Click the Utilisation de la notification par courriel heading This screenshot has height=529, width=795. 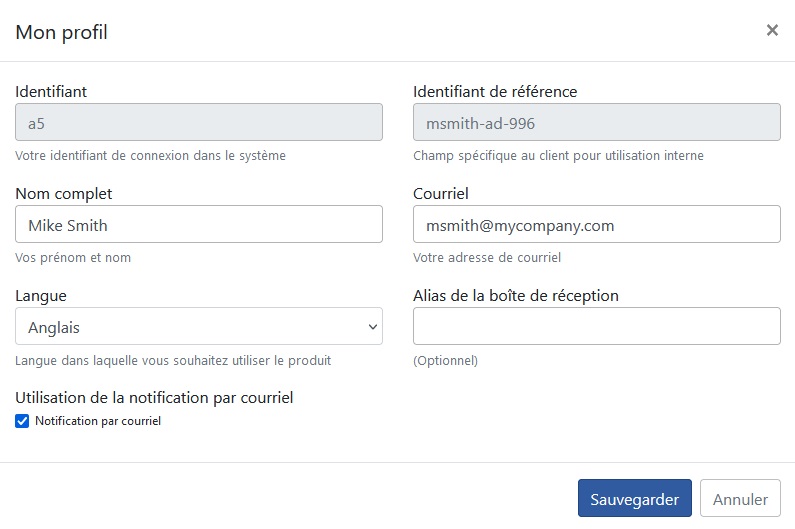pyautogui.click(x=154, y=398)
